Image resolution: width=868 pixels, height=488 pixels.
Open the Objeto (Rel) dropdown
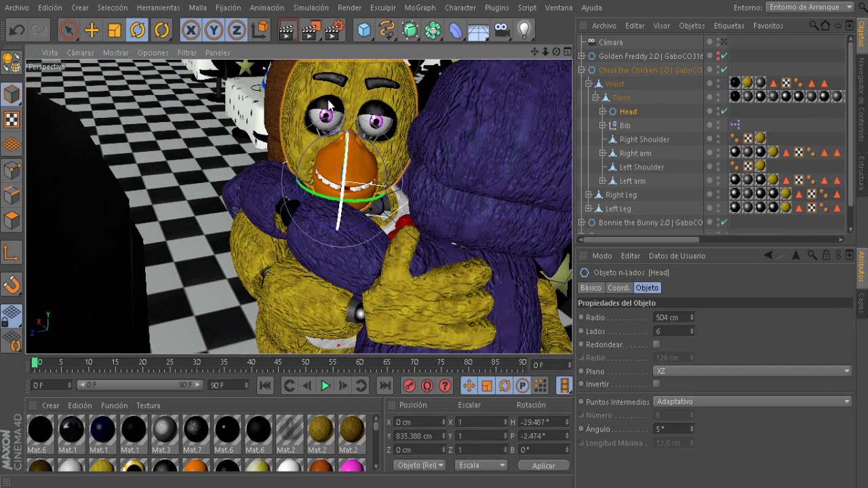(x=420, y=465)
